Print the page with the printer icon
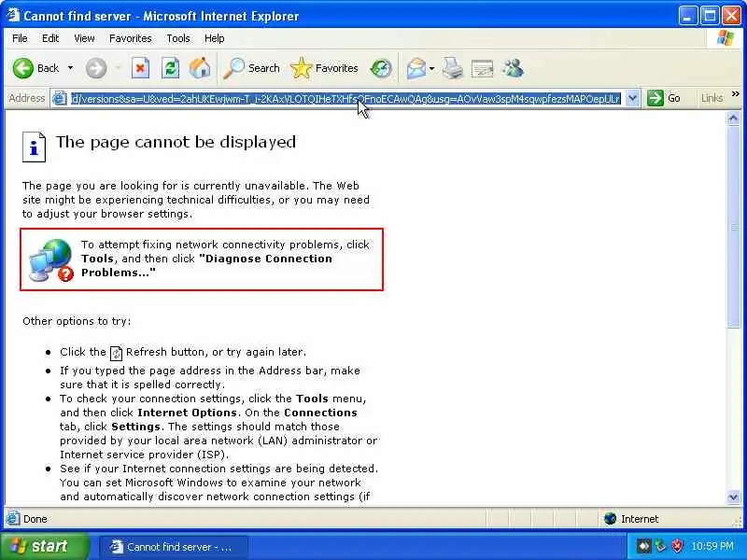 pyautogui.click(x=453, y=68)
